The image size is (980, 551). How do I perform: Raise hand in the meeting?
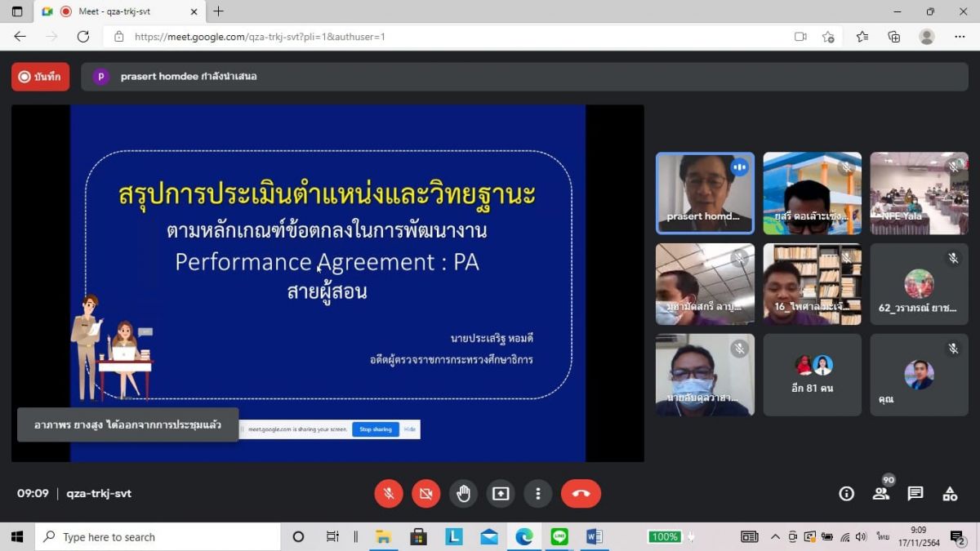(x=463, y=494)
